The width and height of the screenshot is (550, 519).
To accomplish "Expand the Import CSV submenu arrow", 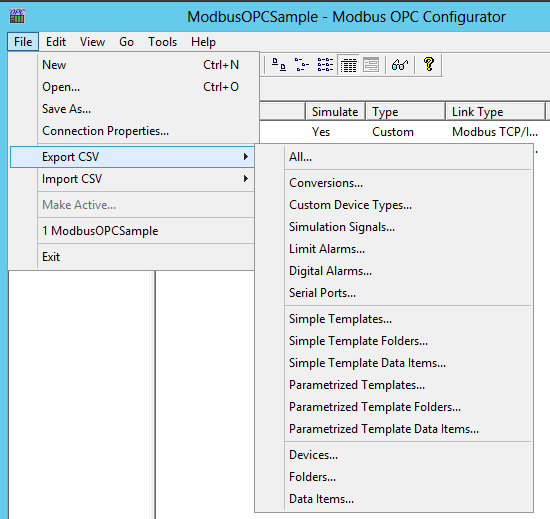I will [246, 179].
